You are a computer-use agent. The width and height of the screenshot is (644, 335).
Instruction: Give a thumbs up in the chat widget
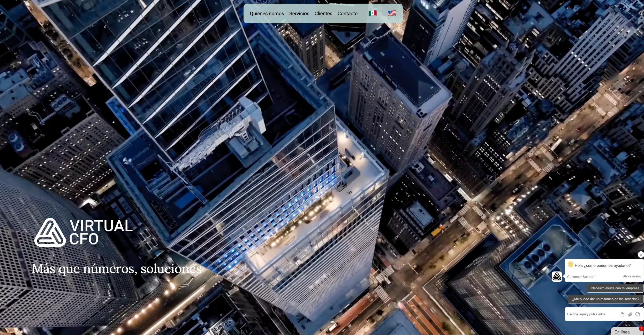pos(622,314)
